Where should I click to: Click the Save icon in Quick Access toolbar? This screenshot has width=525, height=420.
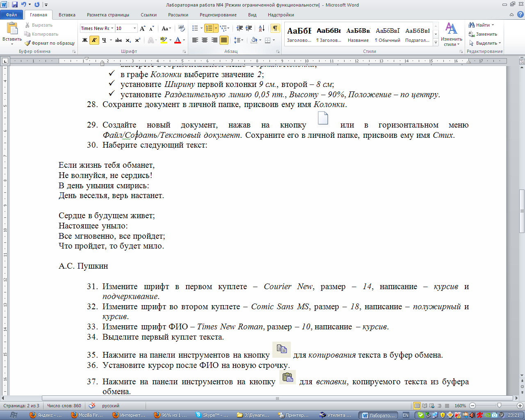(x=15, y=5)
